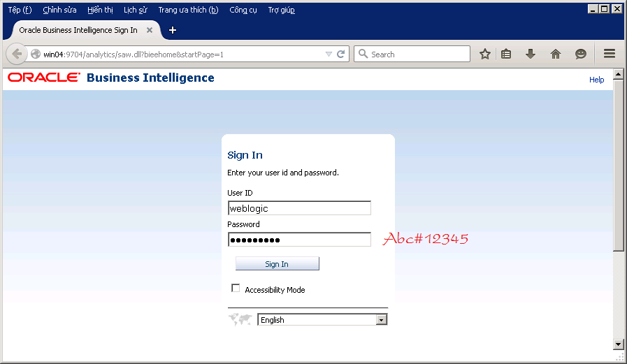The image size is (627, 364).
Task: Open the downloads arrow icon
Action: [531, 54]
